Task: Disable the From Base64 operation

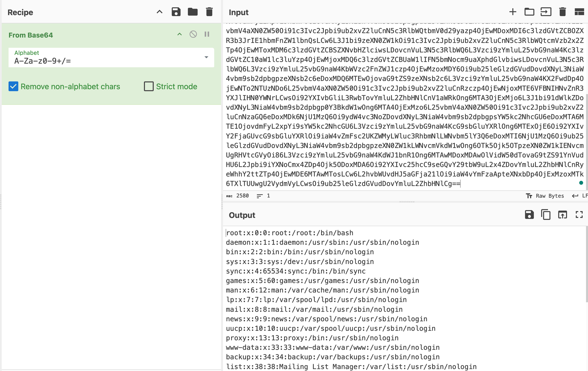Action: 193,34
